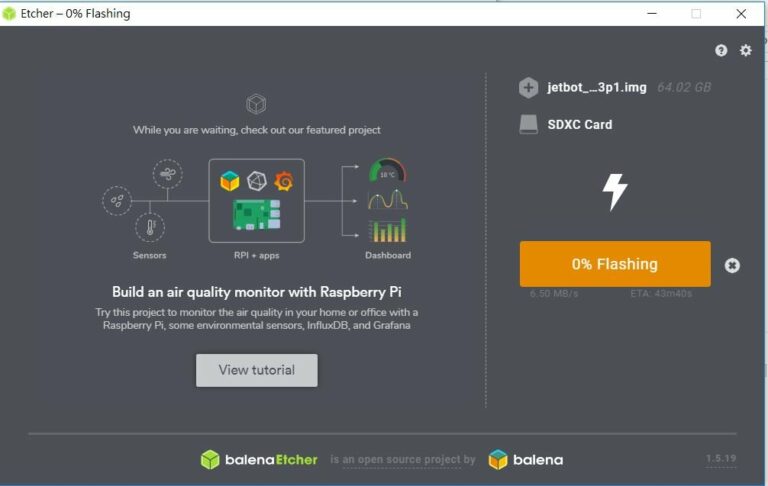Image resolution: width=768 pixels, height=486 pixels.
Task: Click the Grafana swirl icon
Action: coord(284,181)
